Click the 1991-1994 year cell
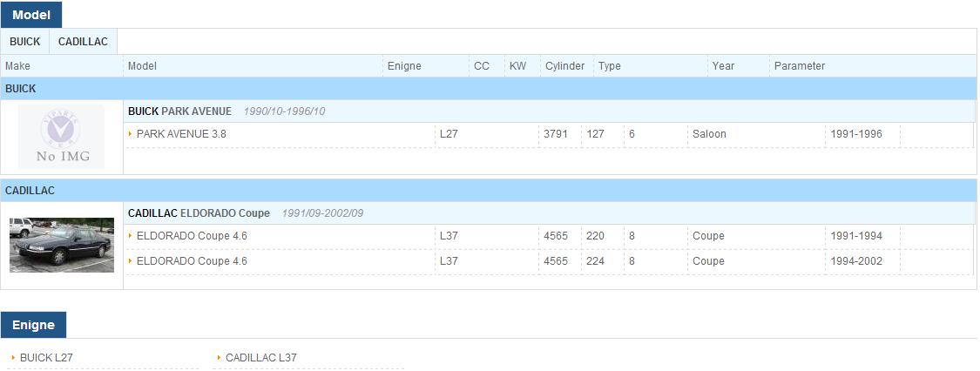The width and height of the screenshot is (980, 371). [856, 236]
